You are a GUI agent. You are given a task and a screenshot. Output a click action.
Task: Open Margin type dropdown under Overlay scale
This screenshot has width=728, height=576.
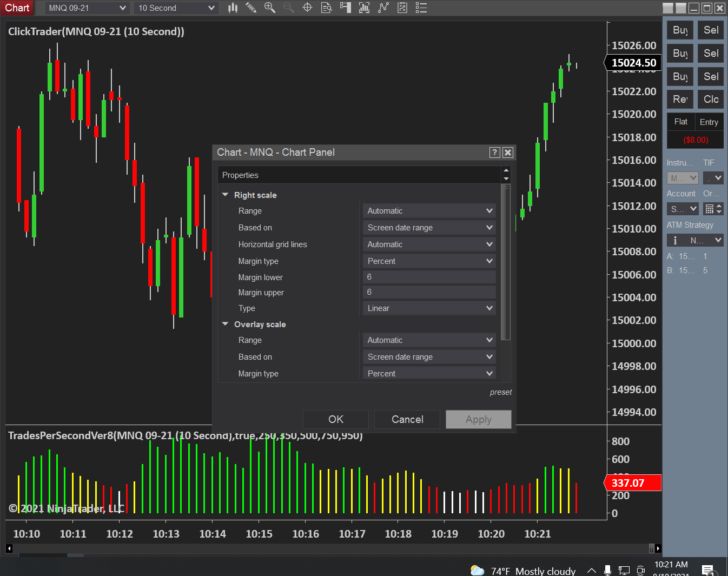pos(429,373)
